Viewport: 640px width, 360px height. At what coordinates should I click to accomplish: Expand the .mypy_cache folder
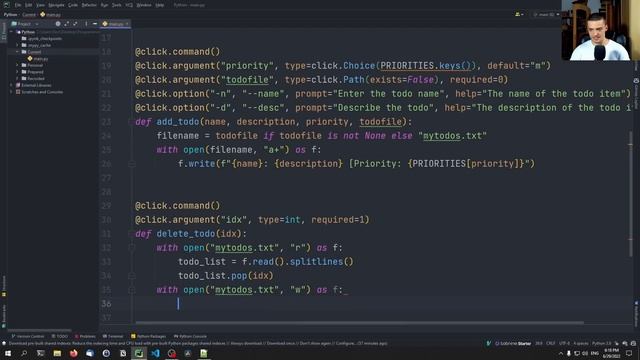[x=18, y=45]
